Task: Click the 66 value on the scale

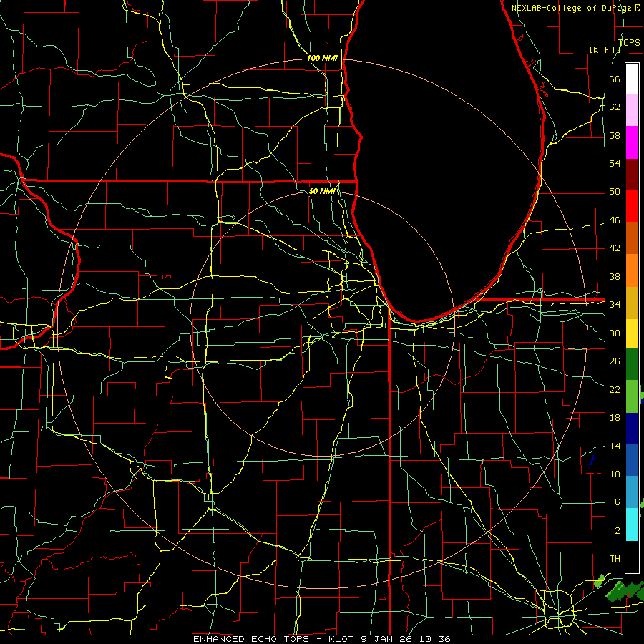Action: pyautogui.click(x=615, y=79)
